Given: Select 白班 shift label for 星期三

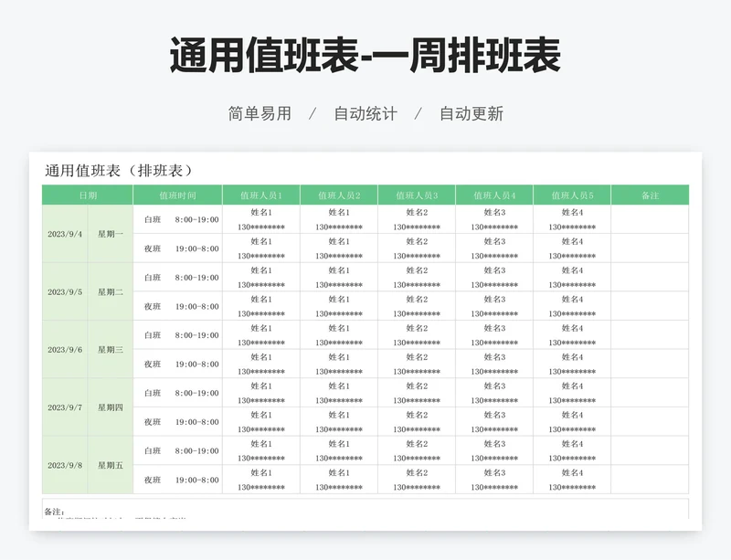Looking at the screenshot, I should (153, 335).
